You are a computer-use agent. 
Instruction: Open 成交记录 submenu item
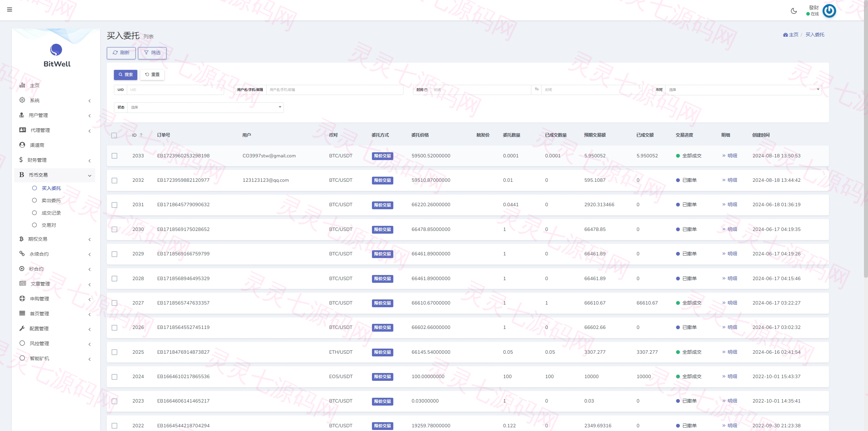(x=51, y=213)
